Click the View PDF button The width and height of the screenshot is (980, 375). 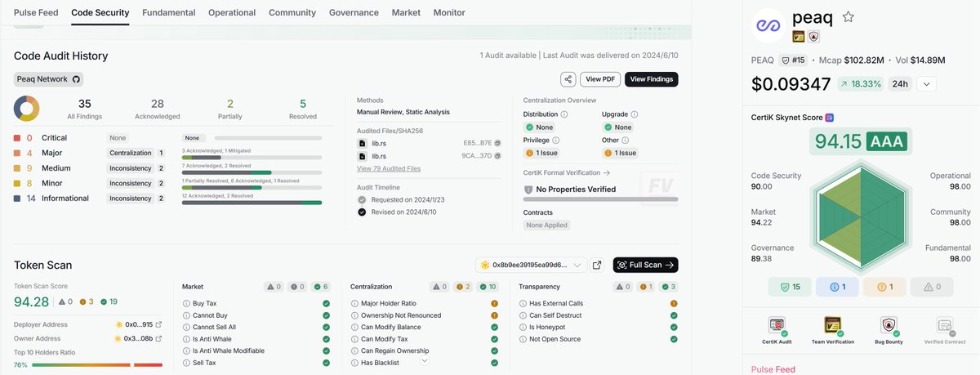click(x=600, y=79)
